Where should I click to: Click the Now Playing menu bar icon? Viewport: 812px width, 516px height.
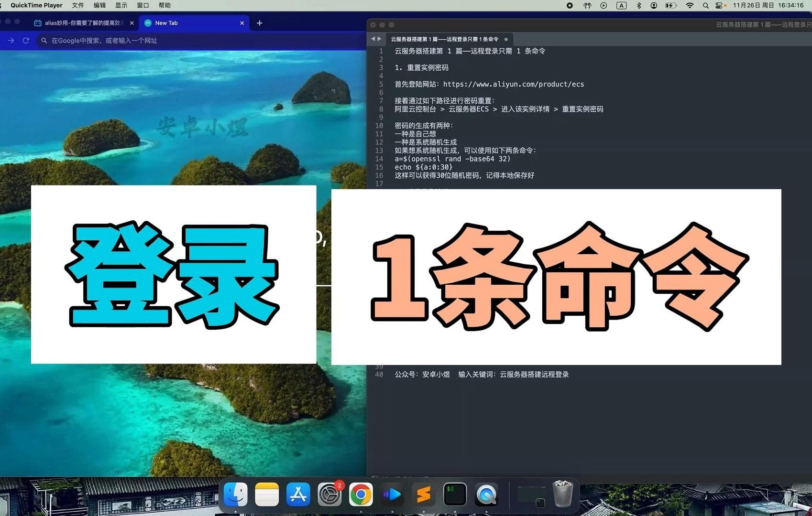(604, 5)
